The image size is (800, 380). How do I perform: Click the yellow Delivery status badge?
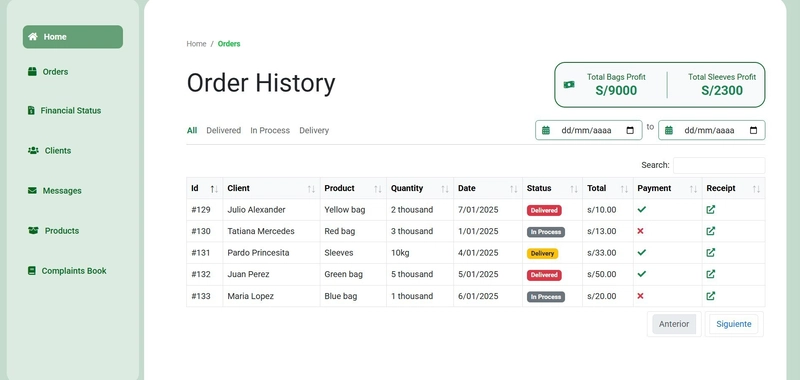click(x=542, y=254)
